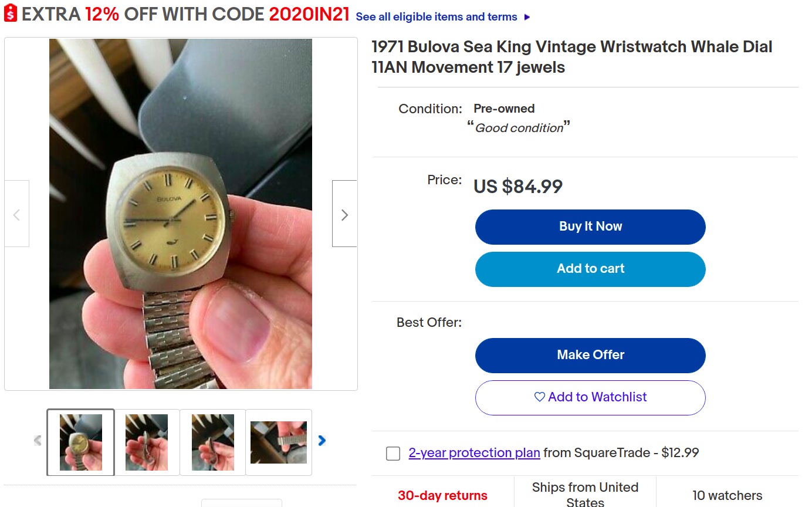The height and width of the screenshot is (507, 812).
Task: Click the main Bulova watch photo
Action: [x=181, y=214]
